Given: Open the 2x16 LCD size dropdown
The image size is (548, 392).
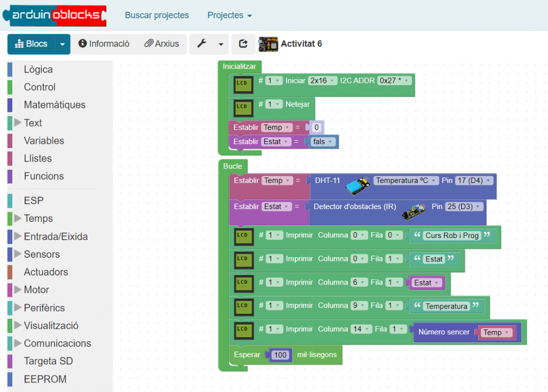Looking at the screenshot, I should point(323,81).
